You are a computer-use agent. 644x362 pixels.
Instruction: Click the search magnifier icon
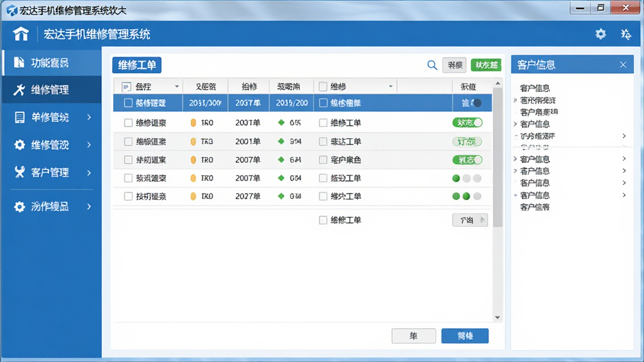(432, 65)
